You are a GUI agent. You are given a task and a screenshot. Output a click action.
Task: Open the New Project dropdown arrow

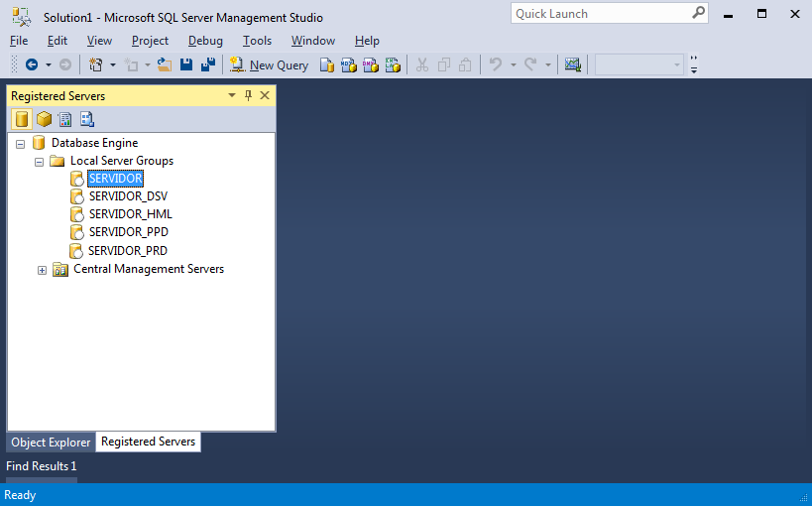pyautogui.click(x=112, y=64)
